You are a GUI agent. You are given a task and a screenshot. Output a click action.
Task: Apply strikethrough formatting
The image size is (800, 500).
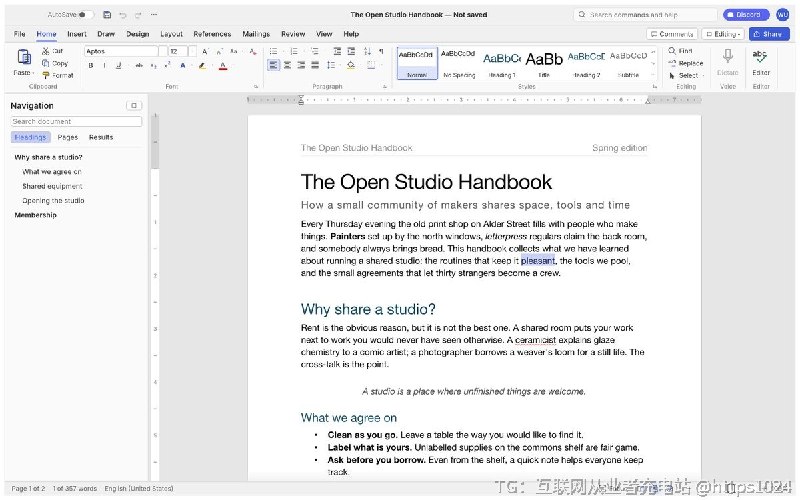[139, 66]
